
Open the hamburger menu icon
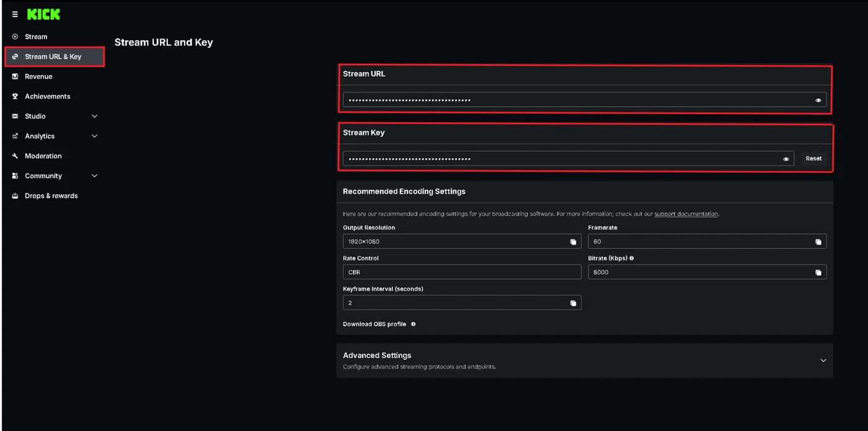pos(15,14)
